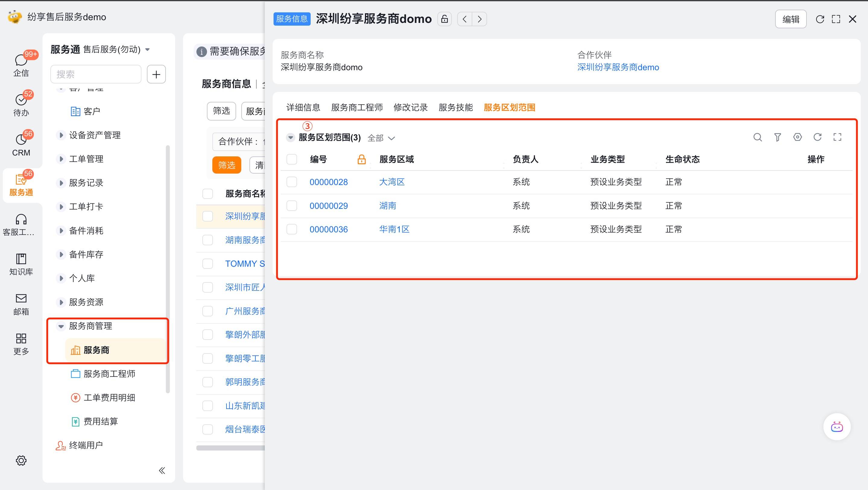Click the AI assistant robot floating icon
The height and width of the screenshot is (490, 868).
click(837, 427)
